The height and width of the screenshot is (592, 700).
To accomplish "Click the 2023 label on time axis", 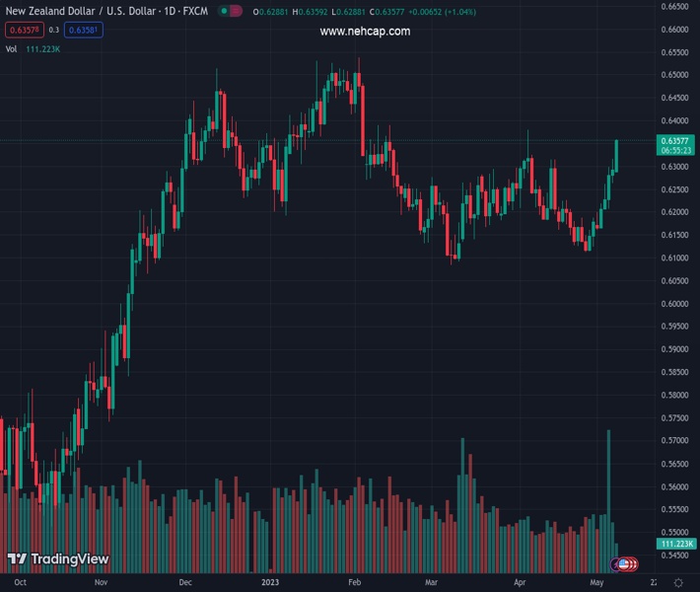I will click(x=270, y=583).
